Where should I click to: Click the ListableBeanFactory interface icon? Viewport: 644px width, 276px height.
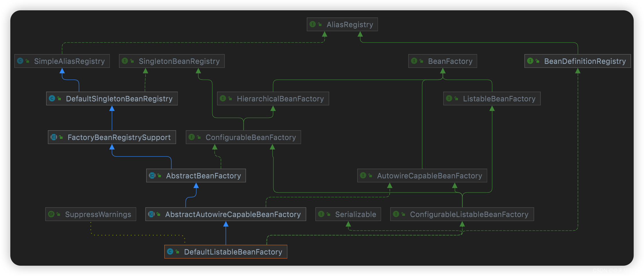[x=449, y=98]
